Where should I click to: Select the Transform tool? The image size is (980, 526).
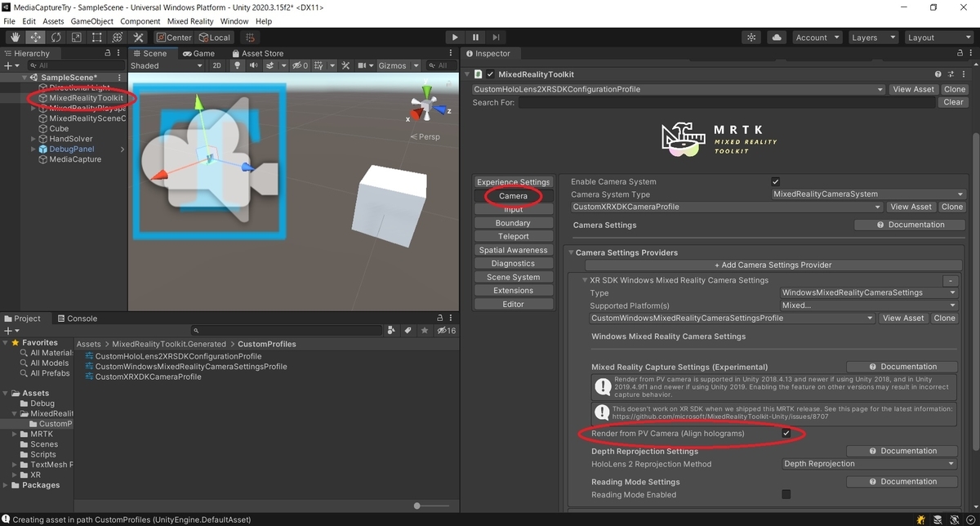pos(117,38)
